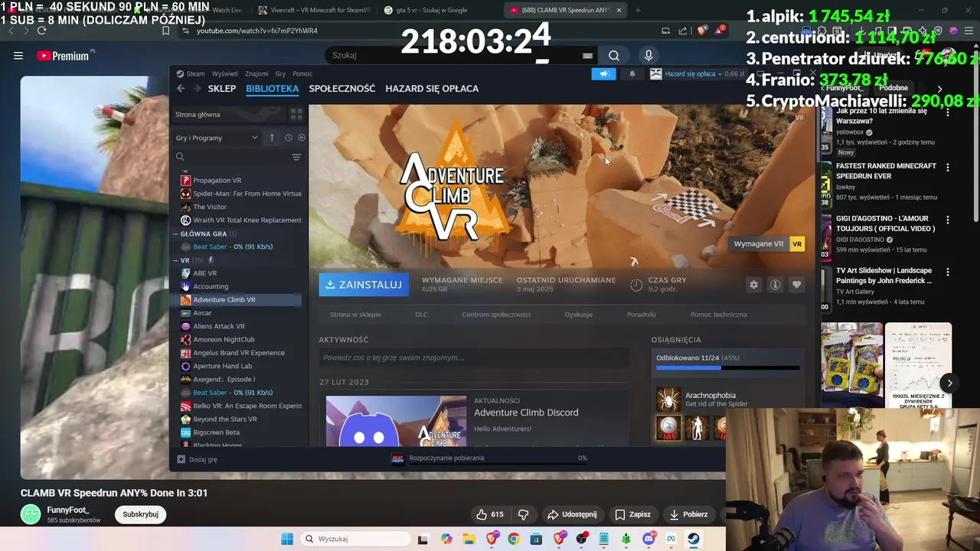Click the Steam announcements megaphone icon
980x551 pixels.
tap(603, 73)
